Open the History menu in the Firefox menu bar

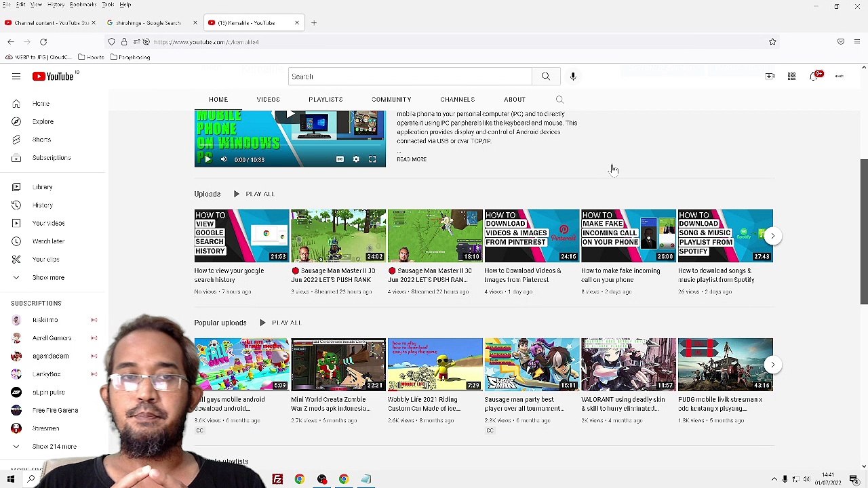56,5
